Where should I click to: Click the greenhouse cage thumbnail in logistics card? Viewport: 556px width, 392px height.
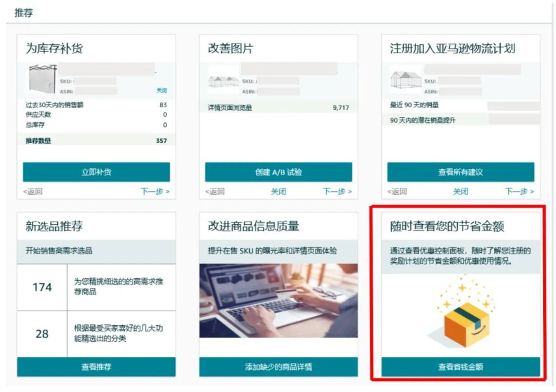[406, 79]
